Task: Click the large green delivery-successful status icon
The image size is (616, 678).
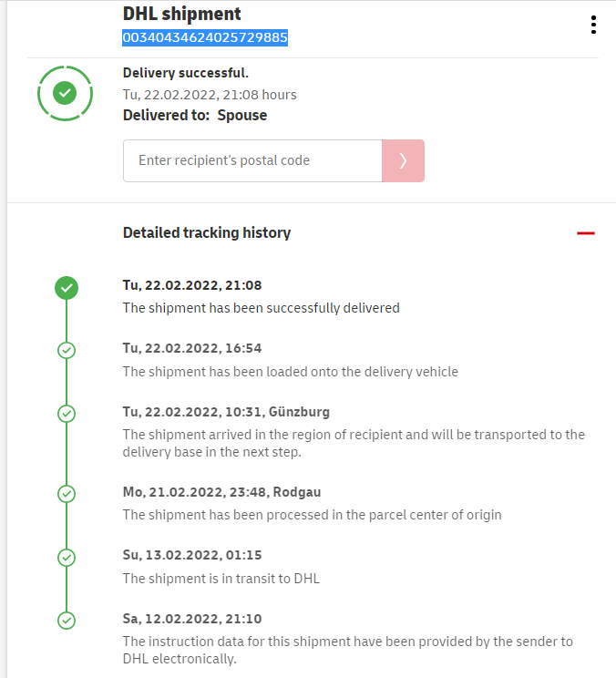Action: click(65, 93)
